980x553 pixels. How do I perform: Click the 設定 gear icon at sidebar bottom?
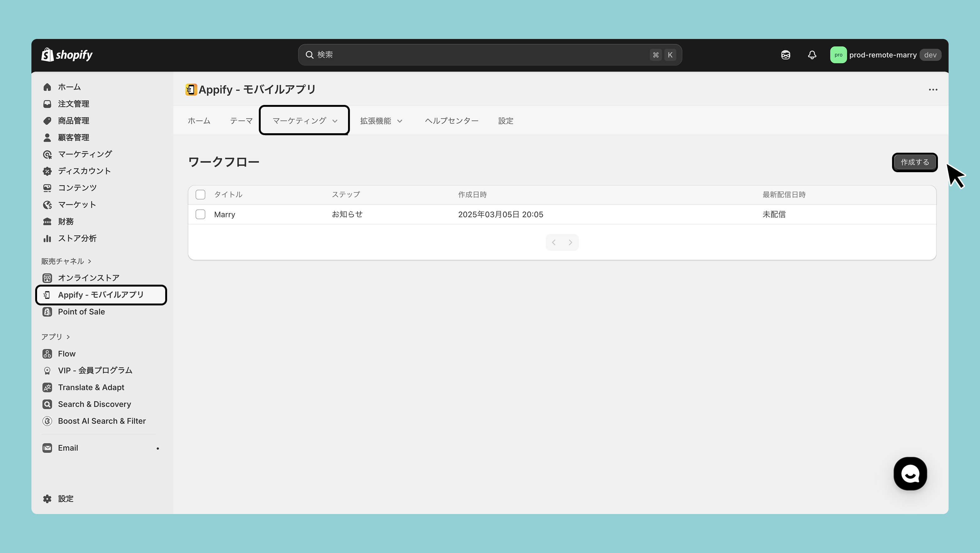47,499
